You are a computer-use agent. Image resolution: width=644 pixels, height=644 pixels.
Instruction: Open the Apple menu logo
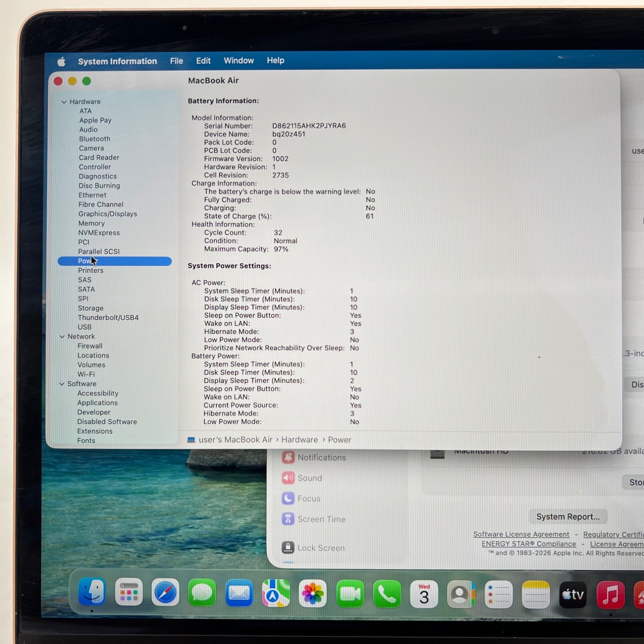61,62
